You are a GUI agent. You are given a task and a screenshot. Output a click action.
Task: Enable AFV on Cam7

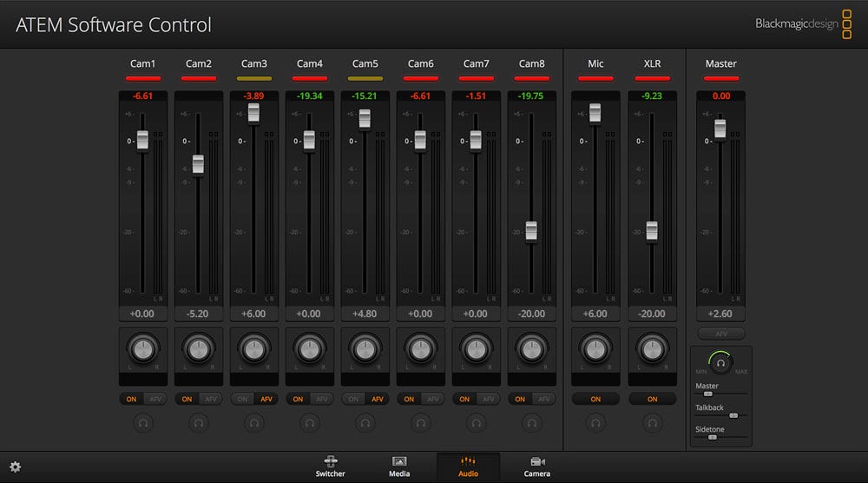point(488,399)
